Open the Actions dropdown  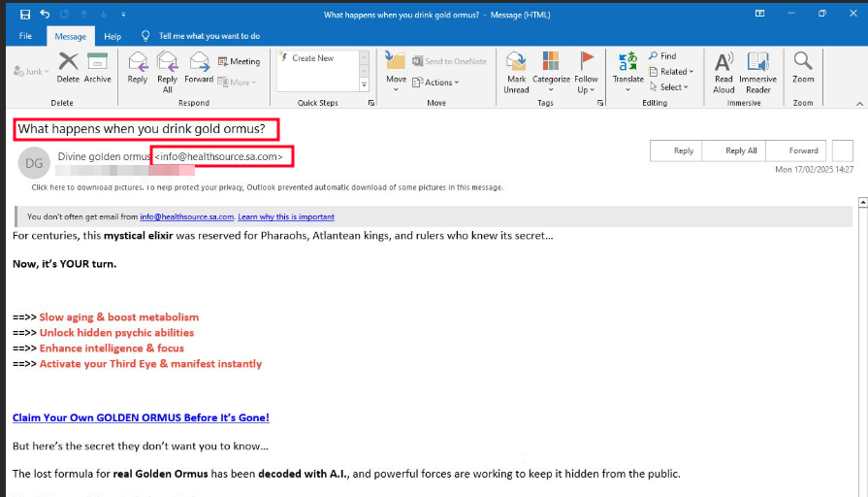coord(435,83)
